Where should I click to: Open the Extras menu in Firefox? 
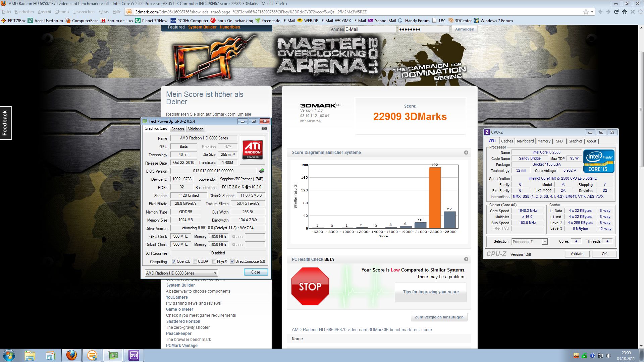coord(103,12)
